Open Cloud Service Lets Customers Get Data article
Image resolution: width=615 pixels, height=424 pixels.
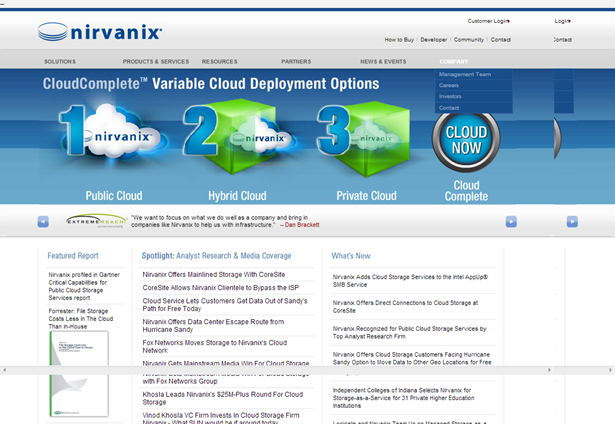pyautogui.click(x=225, y=305)
